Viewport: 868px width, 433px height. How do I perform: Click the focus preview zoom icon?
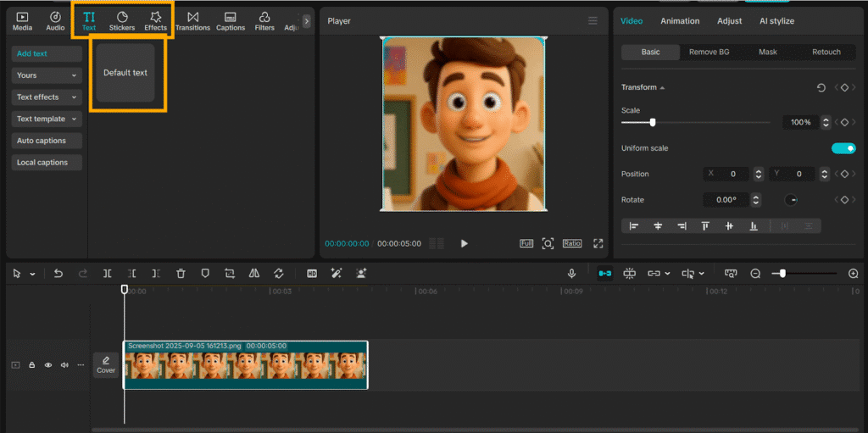click(x=548, y=244)
